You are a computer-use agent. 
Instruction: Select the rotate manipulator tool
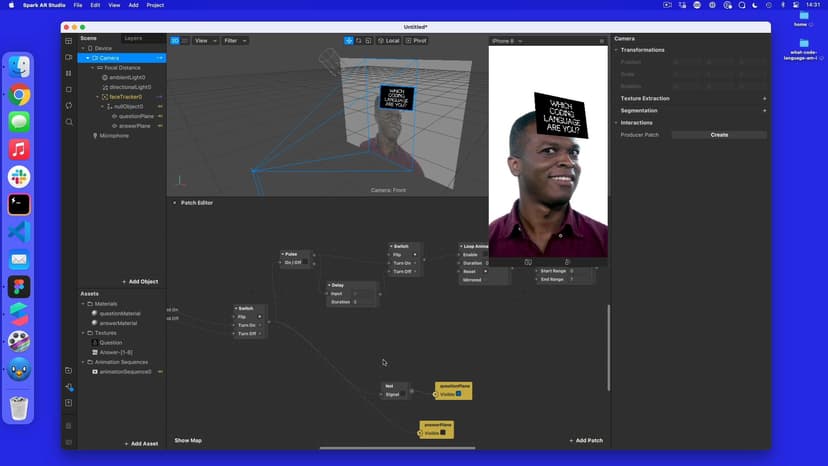tap(359, 41)
